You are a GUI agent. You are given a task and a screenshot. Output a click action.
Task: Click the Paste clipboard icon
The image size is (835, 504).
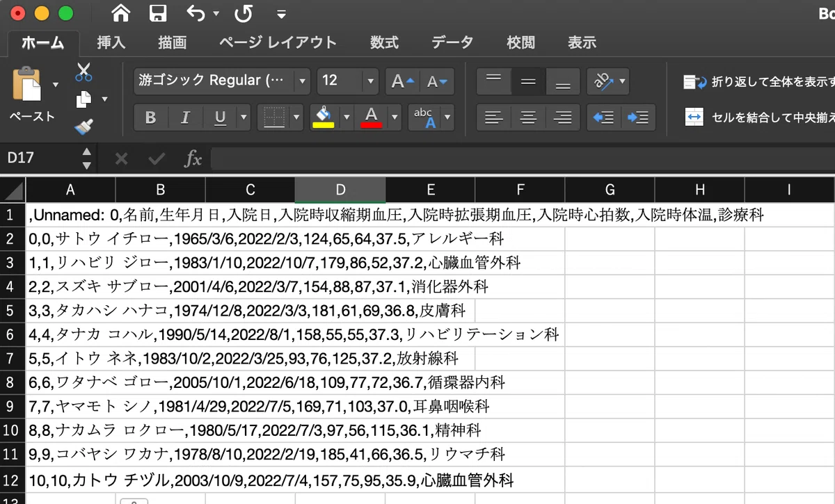[x=28, y=85]
